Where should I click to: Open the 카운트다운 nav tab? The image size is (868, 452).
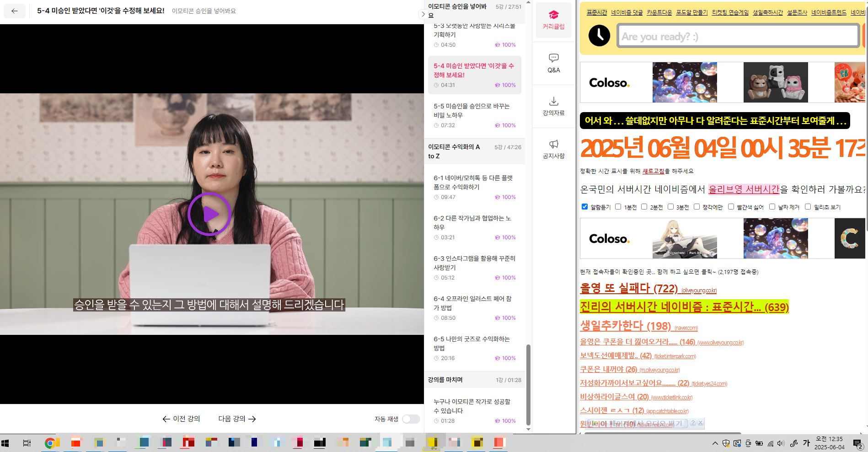(659, 12)
